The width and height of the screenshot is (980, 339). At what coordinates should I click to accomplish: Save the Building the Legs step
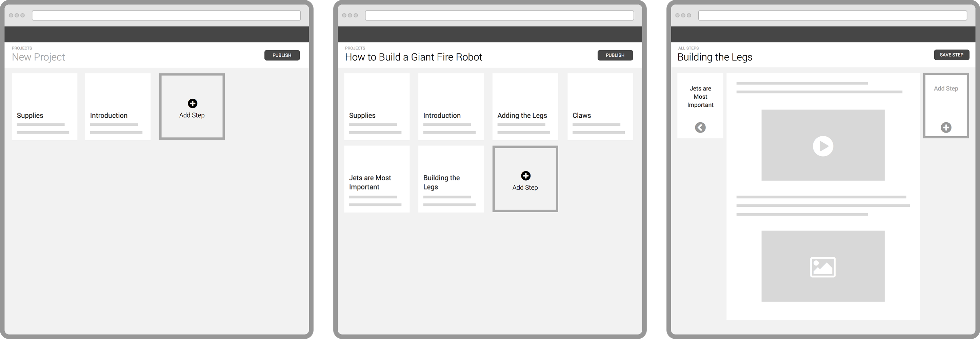[952, 55]
